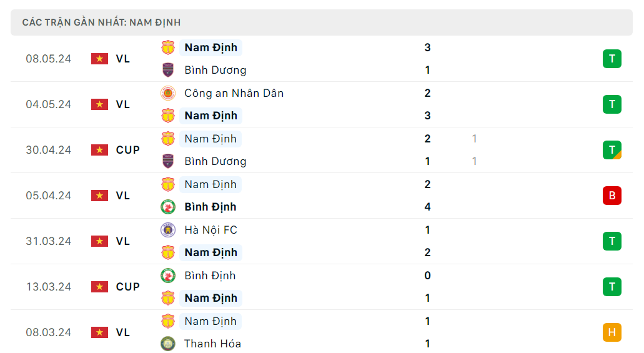Viewport: 644px width, 353px height.
Task: Open the Thanh Hóa team link
Action: coord(212,344)
